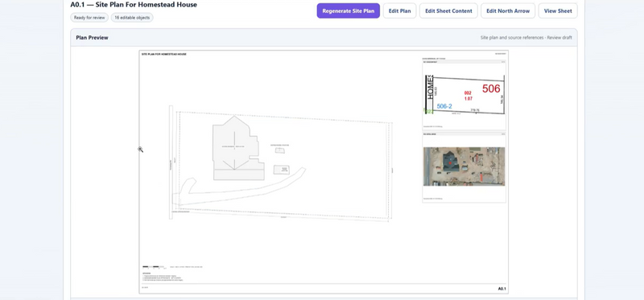Open Edit North Arrow
The height and width of the screenshot is (300, 644).
tap(508, 11)
